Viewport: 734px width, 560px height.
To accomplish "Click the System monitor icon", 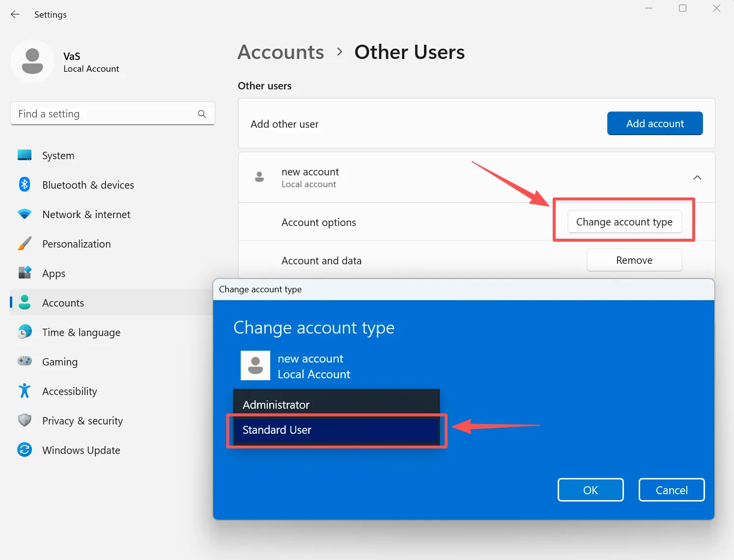I will tap(25, 155).
